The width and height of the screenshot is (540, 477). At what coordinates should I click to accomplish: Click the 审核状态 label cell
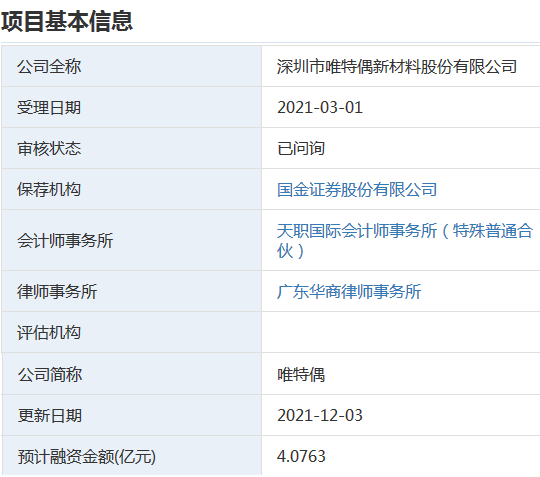pyautogui.click(x=132, y=148)
